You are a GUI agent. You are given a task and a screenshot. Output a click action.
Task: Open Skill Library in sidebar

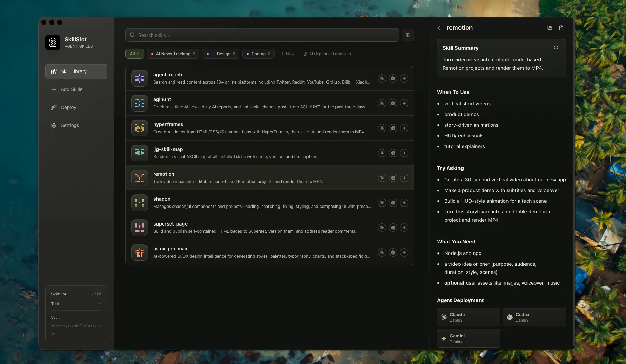coord(76,71)
